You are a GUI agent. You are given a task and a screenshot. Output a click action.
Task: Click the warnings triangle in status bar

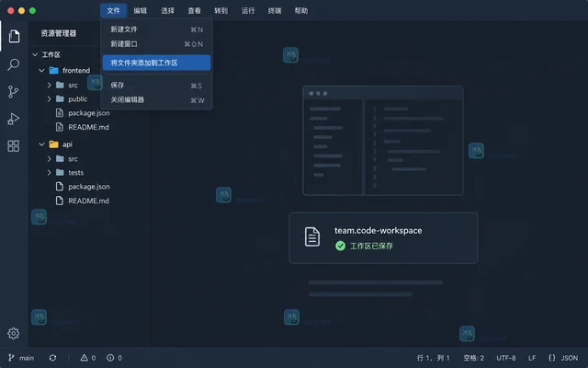click(85, 358)
